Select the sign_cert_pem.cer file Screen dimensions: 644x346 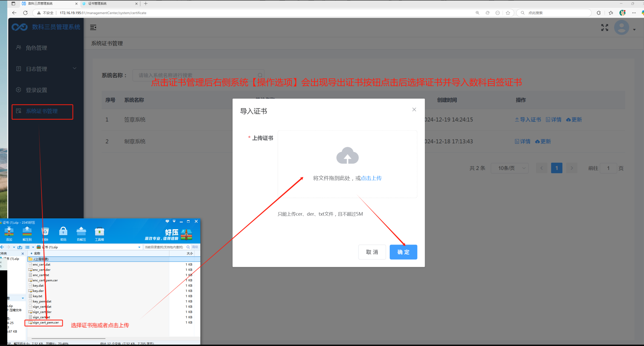46,323
